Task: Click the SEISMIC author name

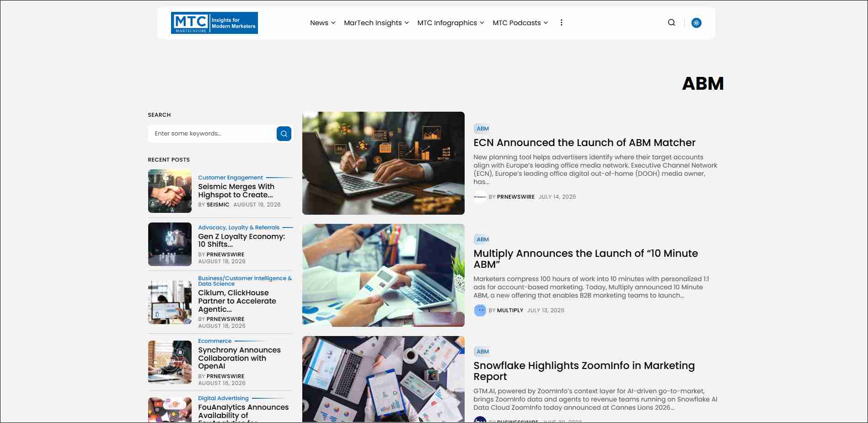Action: click(x=218, y=205)
